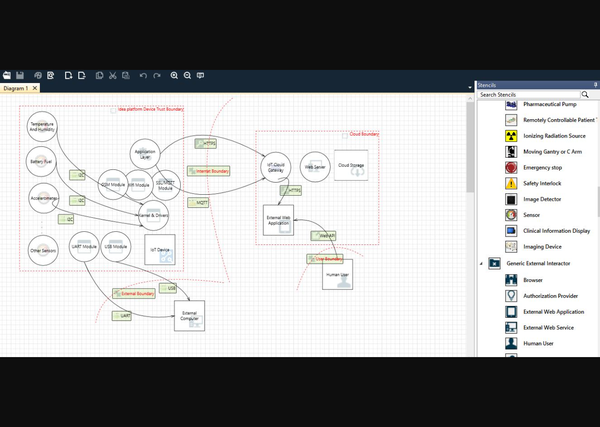Image resolution: width=600 pixels, height=427 pixels.
Task: Click the stencil search magnifier button
Action: click(x=585, y=95)
